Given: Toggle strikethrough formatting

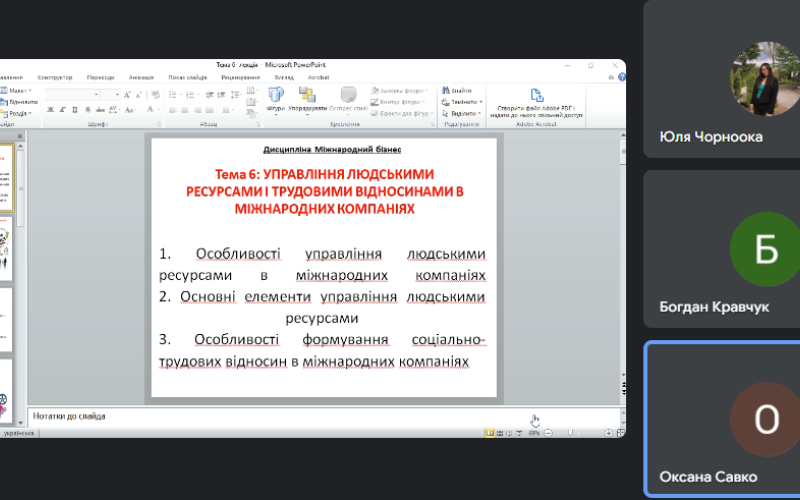Looking at the screenshot, I should (x=100, y=110).
